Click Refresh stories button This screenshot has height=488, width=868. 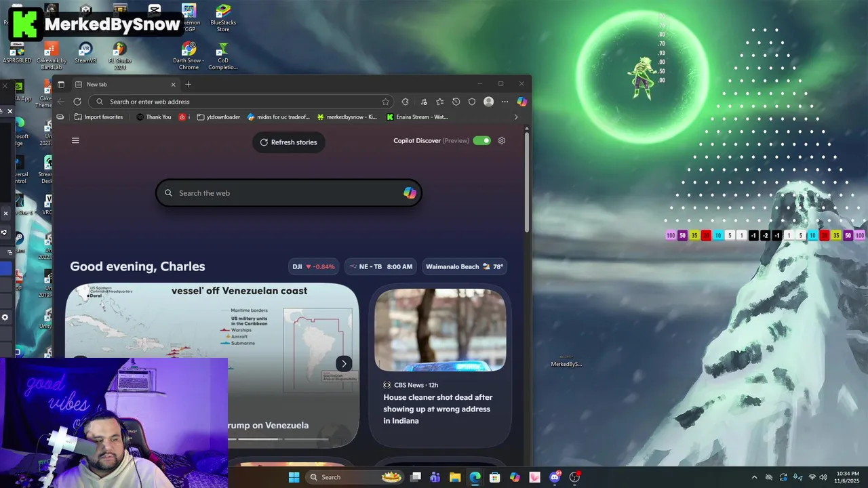click(288, 142)
